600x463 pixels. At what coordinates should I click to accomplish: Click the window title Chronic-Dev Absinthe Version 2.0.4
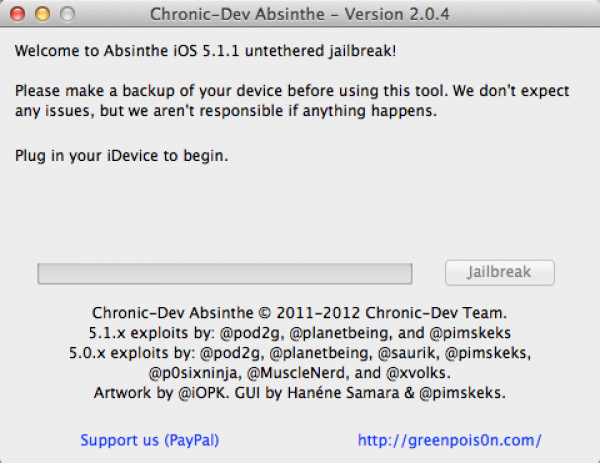300,15
